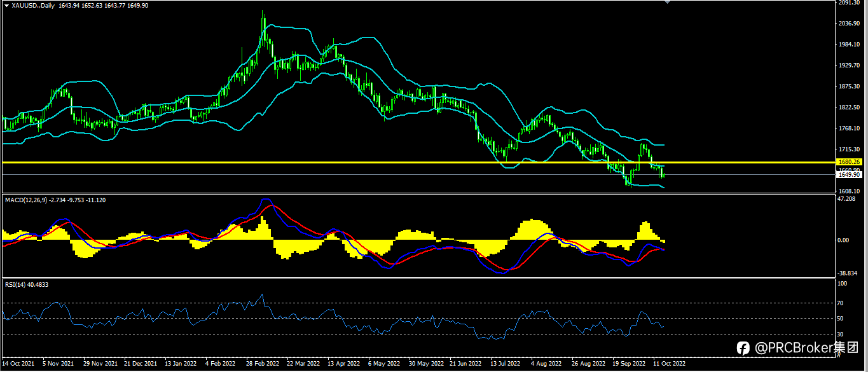Click the 13 Jul 2022 date label
Viewport: 868px width, 372px height.
coord(506,364)
